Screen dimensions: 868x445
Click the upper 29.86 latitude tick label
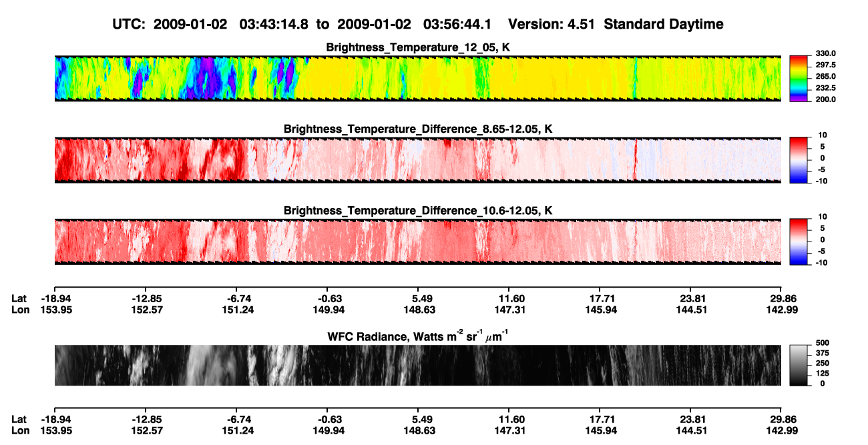[781, 299]
